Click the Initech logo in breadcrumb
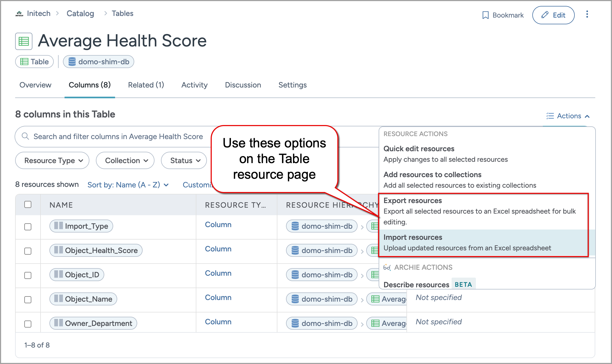The image size is (612, 364). click(x=19, y=14)
